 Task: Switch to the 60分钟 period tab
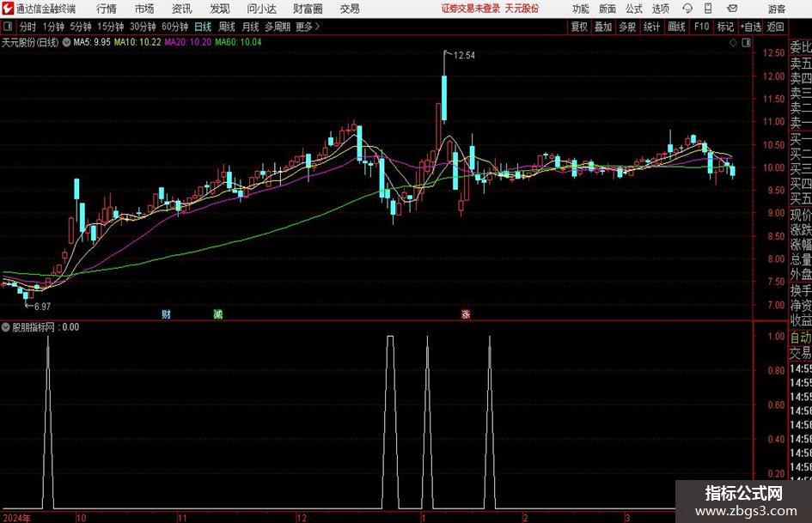(x=175, y=27)
